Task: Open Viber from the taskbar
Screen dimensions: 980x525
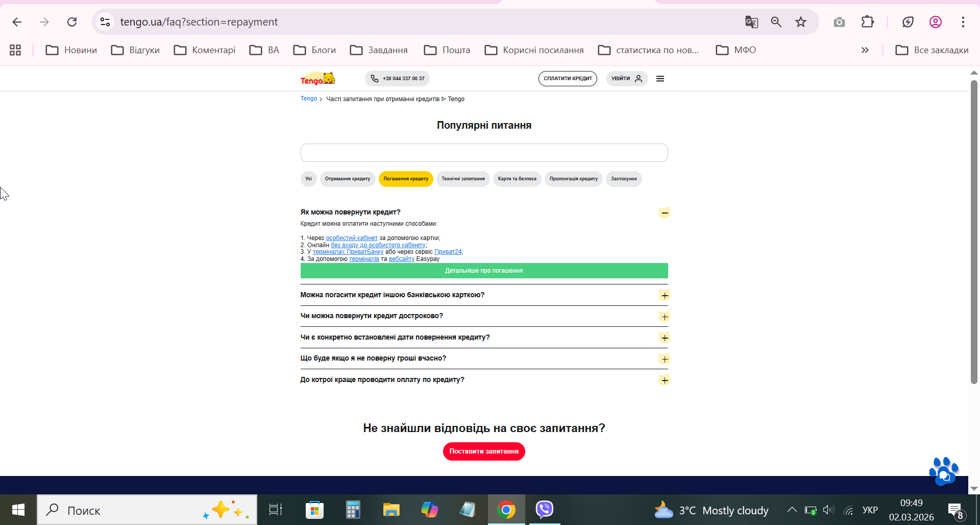Action: point(545,510)
